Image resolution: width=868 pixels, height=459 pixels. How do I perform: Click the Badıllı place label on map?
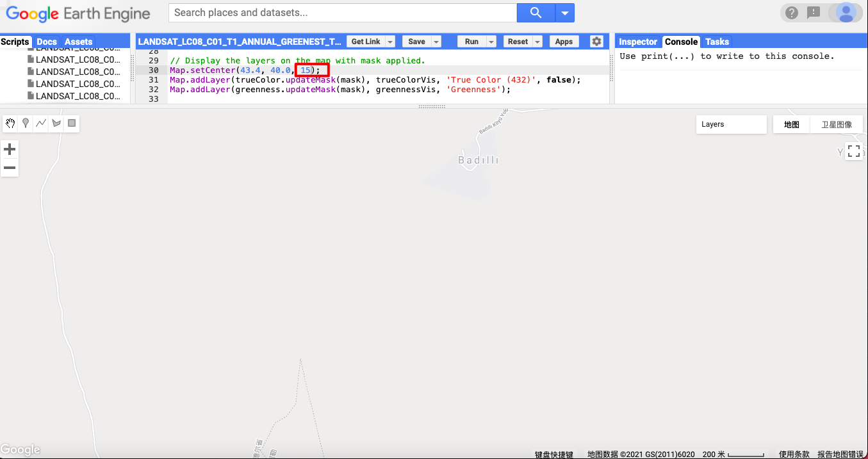[x=479, y=160]
